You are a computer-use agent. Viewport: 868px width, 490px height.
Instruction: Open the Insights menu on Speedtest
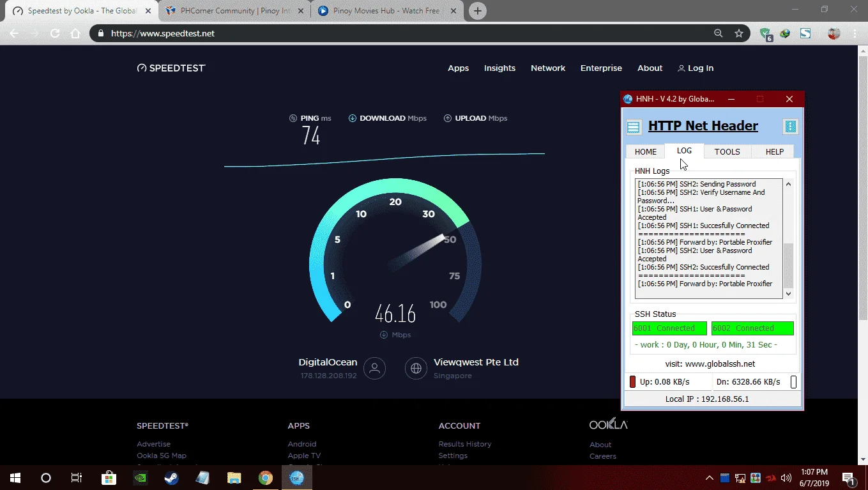[499, 68]
